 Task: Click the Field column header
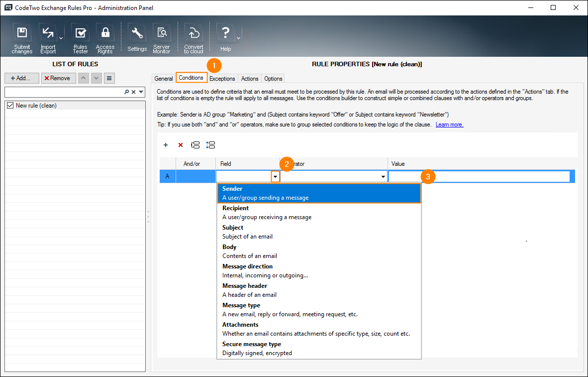click(x=248, y=164)
